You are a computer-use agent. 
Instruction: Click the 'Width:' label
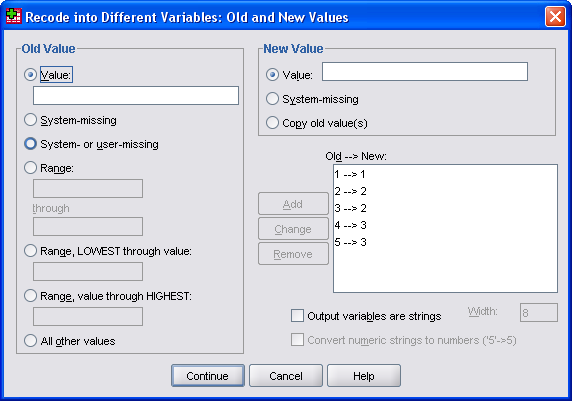pos(482,311)
